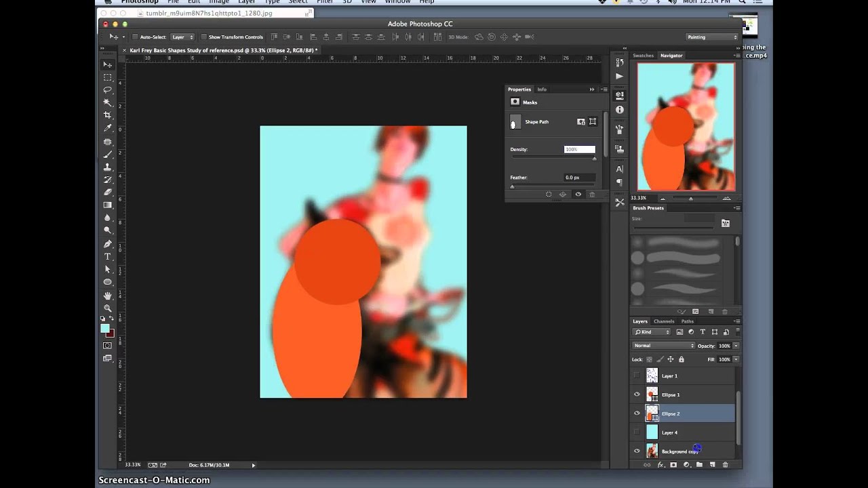
Task: Open the Fill slider arrow
Action: [x=736, y=359]
